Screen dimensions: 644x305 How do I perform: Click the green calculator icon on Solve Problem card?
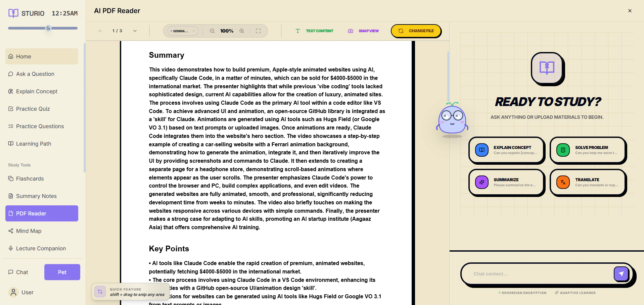click(x=563, y=150)
